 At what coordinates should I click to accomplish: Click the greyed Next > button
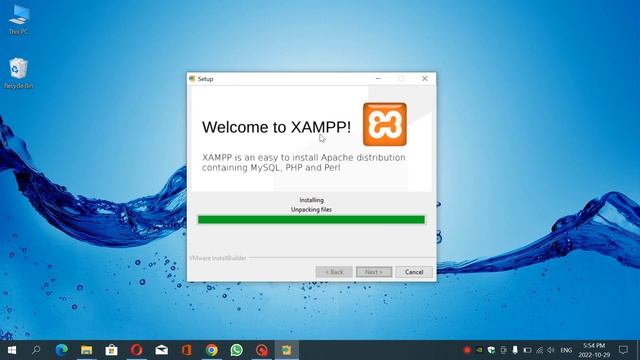374,272
